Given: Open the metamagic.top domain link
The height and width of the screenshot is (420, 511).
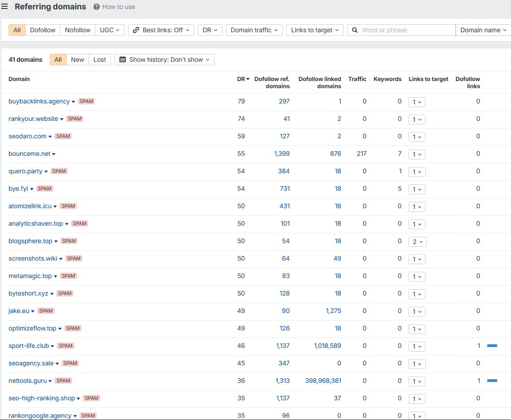Looking at the screenshot, I should click(x=30, y=276).
